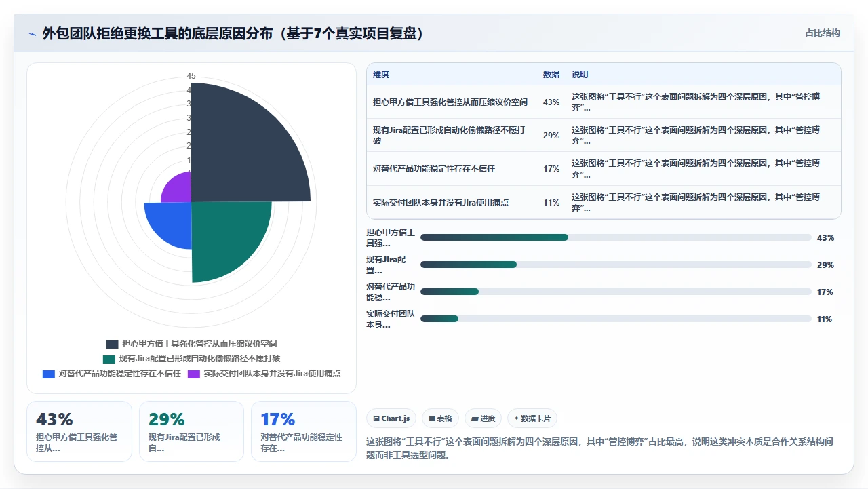Select the table cell 担心甲方借工具强化管控从而压缩议价空间
868x489 pixels.
tap(450, 102)
